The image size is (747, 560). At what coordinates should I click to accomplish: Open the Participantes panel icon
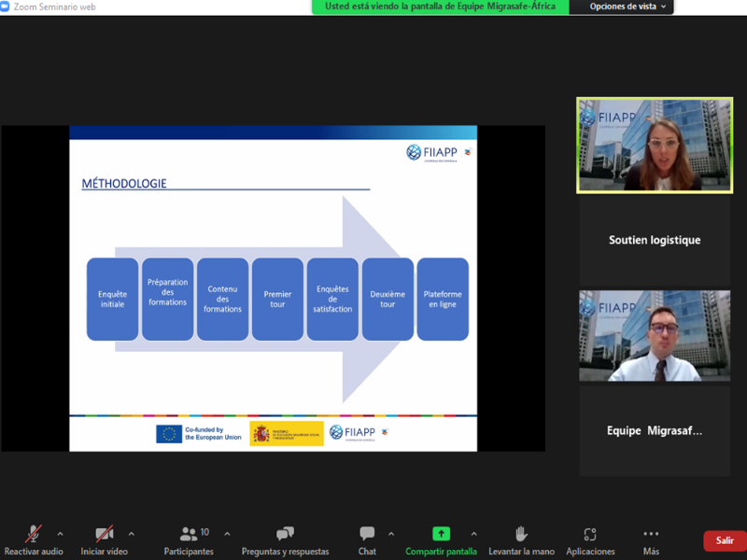[x=189, y=535]
